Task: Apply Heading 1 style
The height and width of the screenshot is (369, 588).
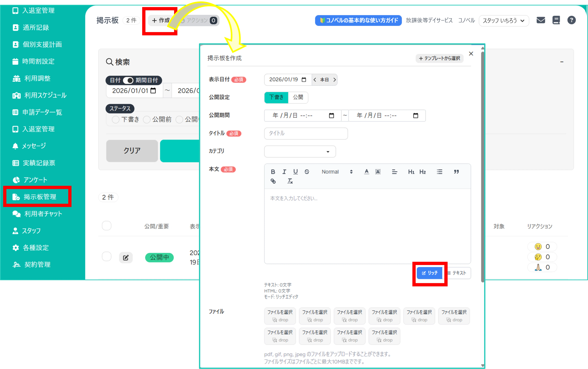Action: [411, 172]
